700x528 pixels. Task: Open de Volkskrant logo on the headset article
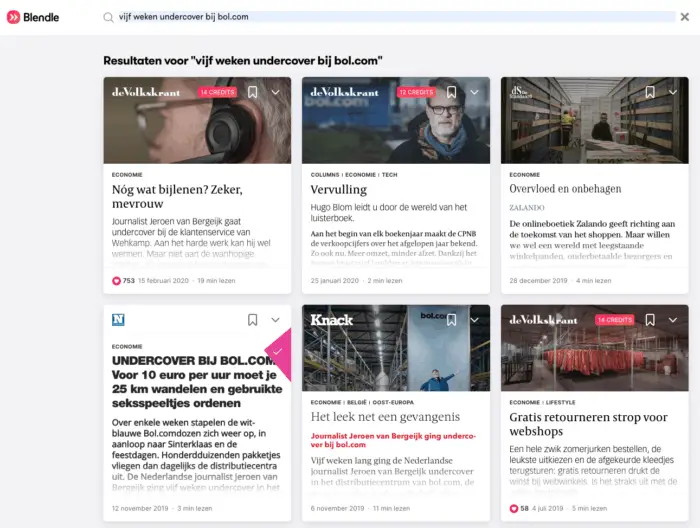[x=146, y=92]
